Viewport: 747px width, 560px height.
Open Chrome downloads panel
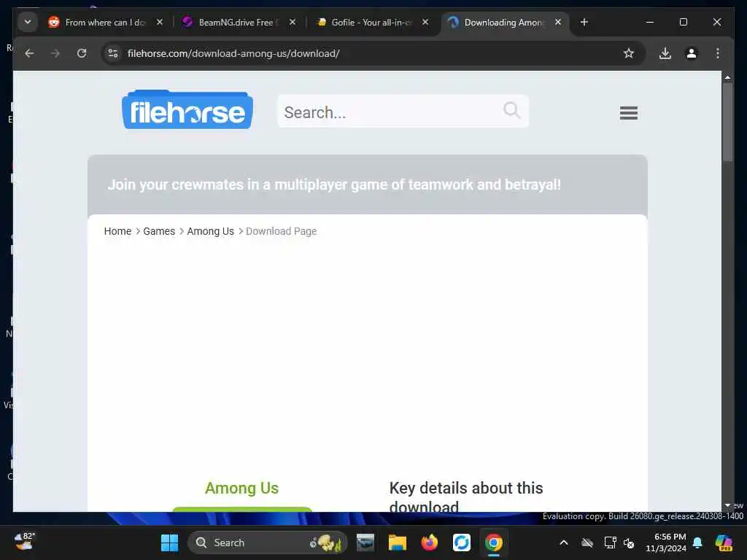pos(665,53)
